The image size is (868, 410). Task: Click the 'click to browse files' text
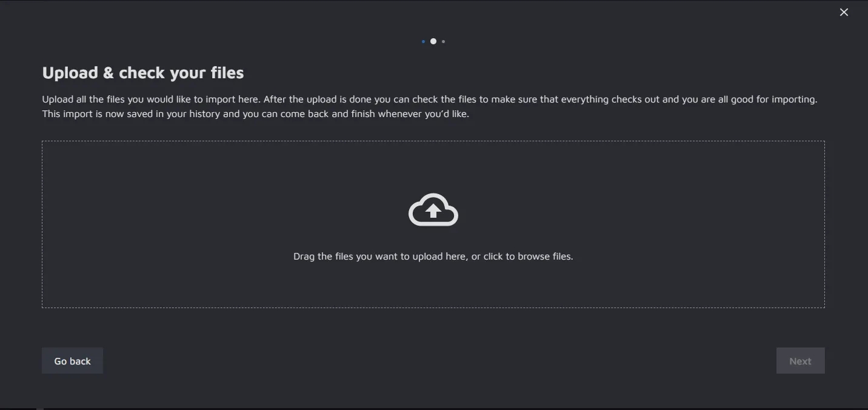(x=527, y=257)
